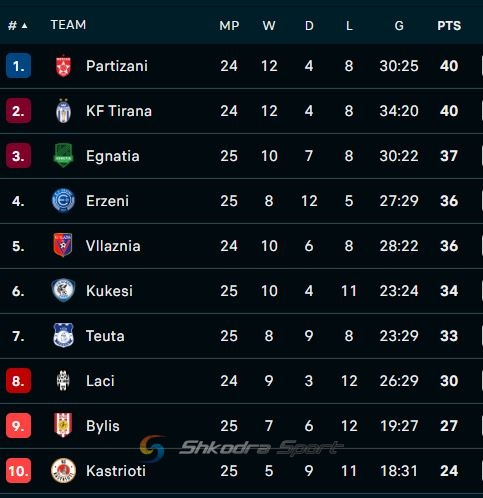Click the Laci club crest
This screenshot has height=498, width=483.
click(63, 380)
